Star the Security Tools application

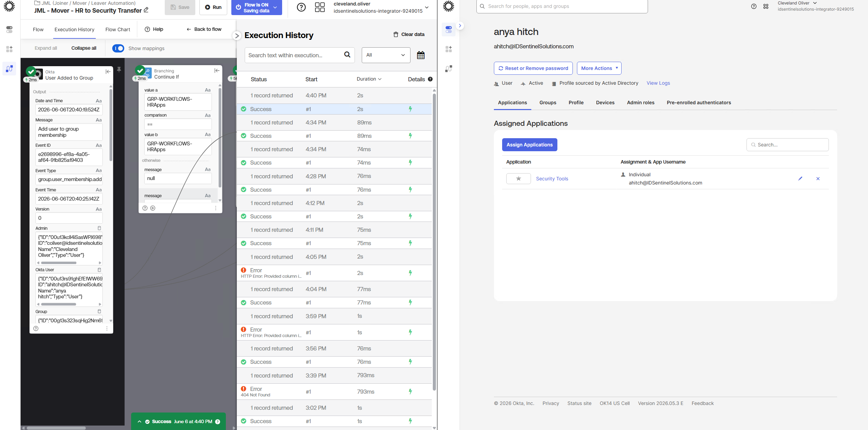(x=519, y=179)
